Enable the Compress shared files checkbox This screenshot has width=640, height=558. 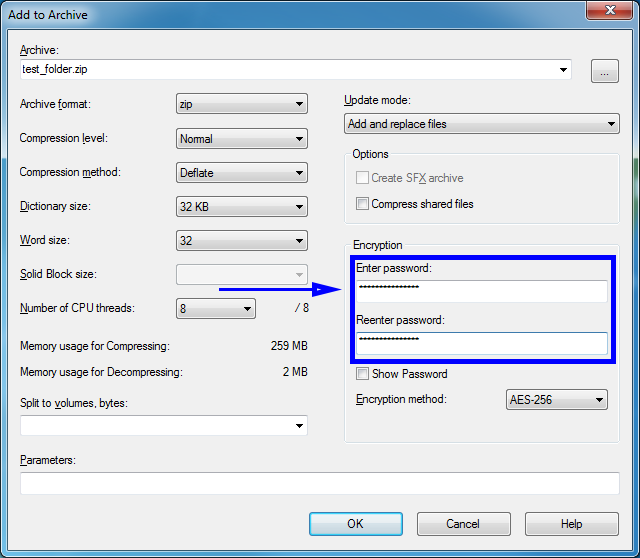362,204
